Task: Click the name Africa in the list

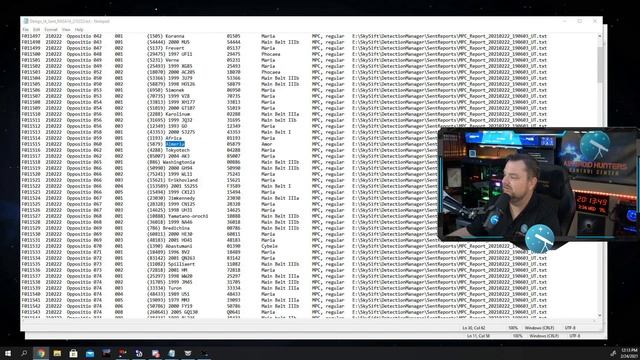Action: pyautogui.click(x=173, y=138)
